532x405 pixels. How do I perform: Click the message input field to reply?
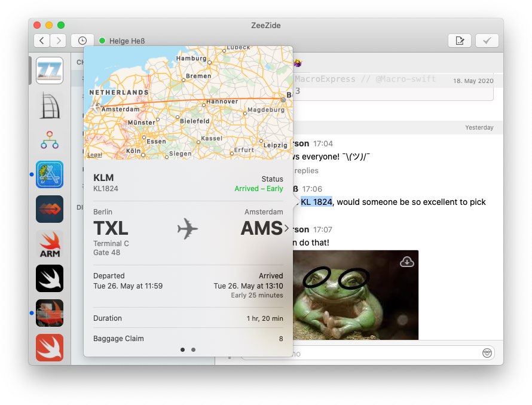coord(359,353)
